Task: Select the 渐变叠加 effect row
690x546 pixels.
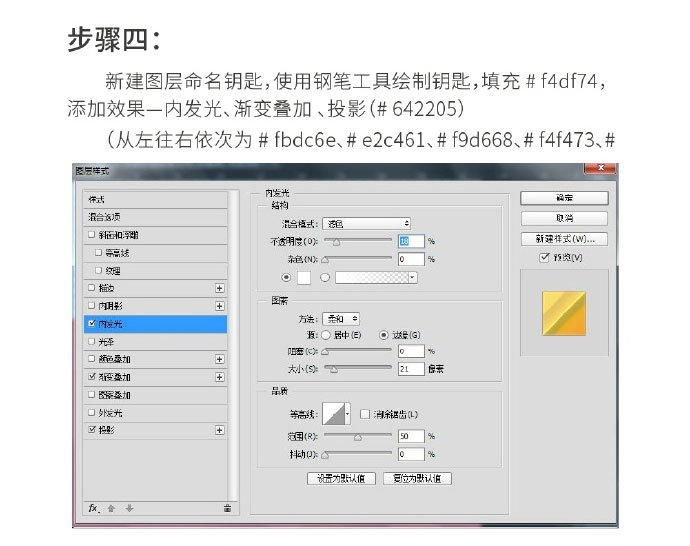Action: [155, 377]
